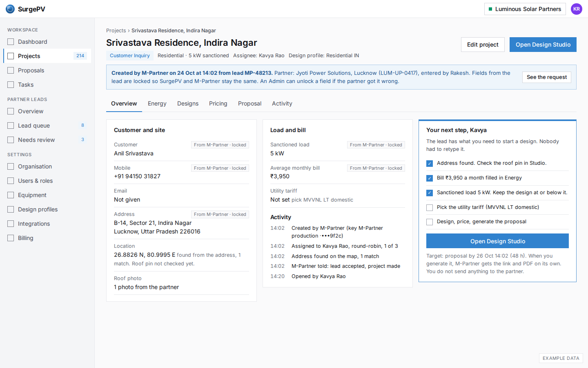This screenshot has width=588, height=368.
Task: Click the Design profiles sidebar icon
Action: pyautogui.click(x=11, y=209)
